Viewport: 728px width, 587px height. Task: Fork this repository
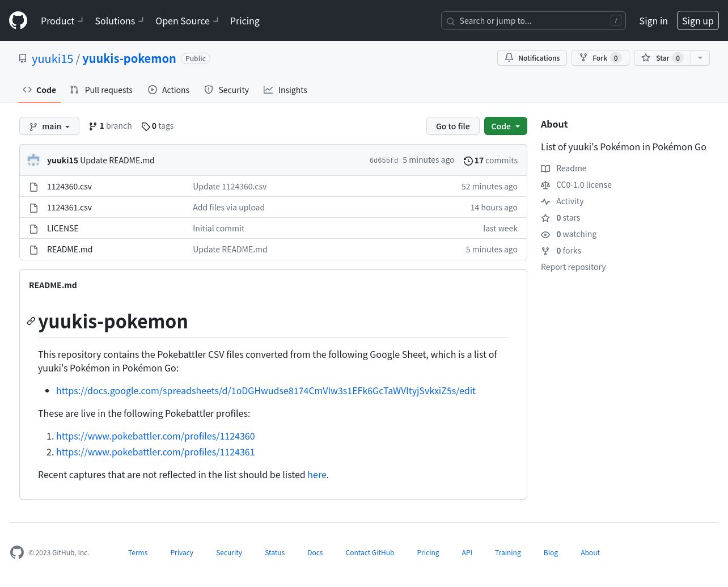click(x=600, y=58)
